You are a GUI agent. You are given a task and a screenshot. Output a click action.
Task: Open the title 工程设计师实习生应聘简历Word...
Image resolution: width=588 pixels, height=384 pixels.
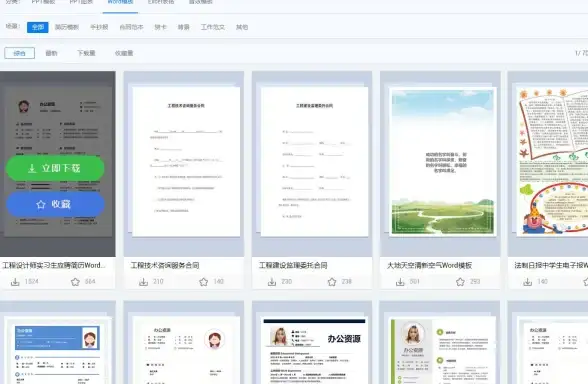53,266
